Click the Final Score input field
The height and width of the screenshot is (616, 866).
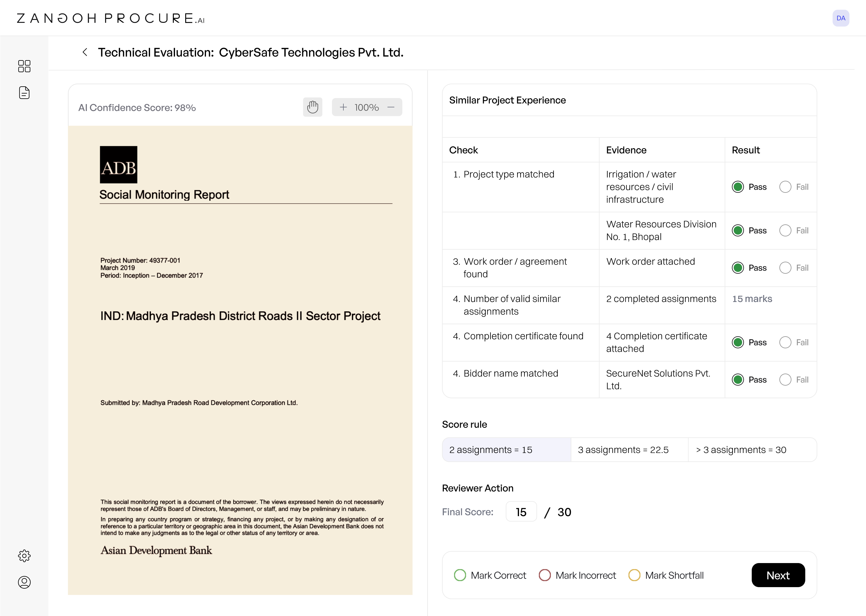click(521, 512)
